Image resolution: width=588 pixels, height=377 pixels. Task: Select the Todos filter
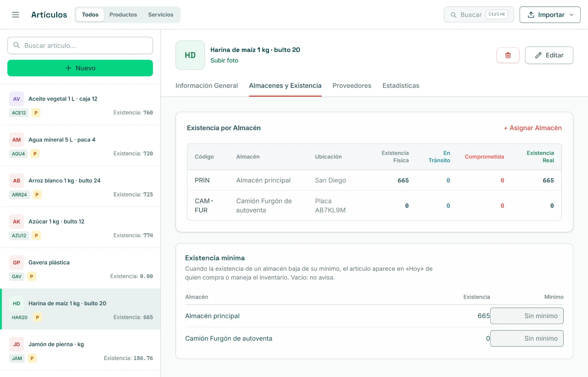[x=90, y=15]
